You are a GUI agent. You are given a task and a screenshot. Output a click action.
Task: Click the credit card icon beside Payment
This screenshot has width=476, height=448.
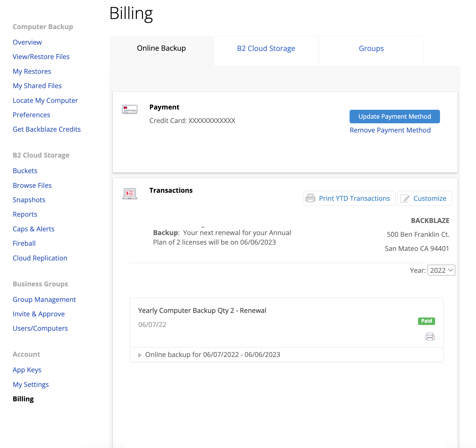click(130, 109)
